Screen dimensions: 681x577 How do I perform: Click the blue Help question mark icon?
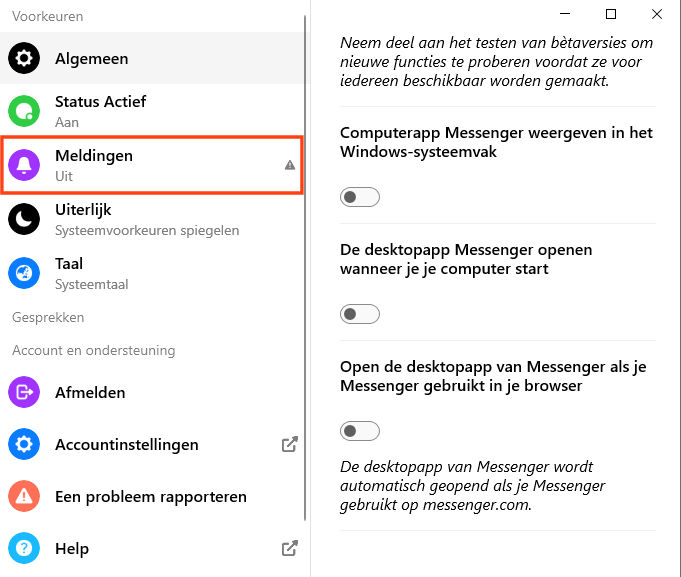tap(24, 548)
